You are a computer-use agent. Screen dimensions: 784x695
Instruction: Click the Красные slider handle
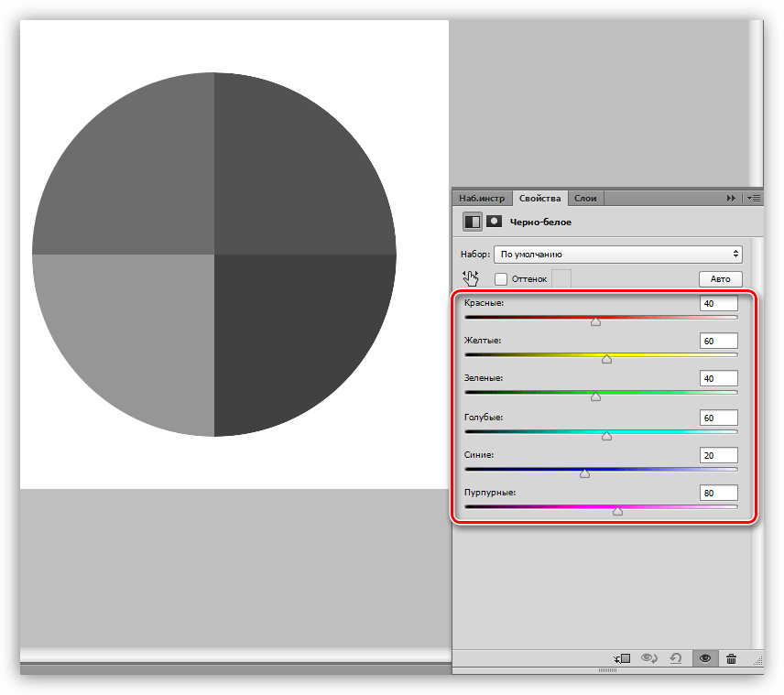(x=595, y=321)
